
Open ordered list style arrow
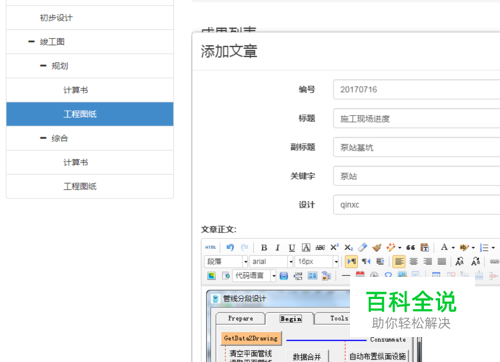coord(493,248)
